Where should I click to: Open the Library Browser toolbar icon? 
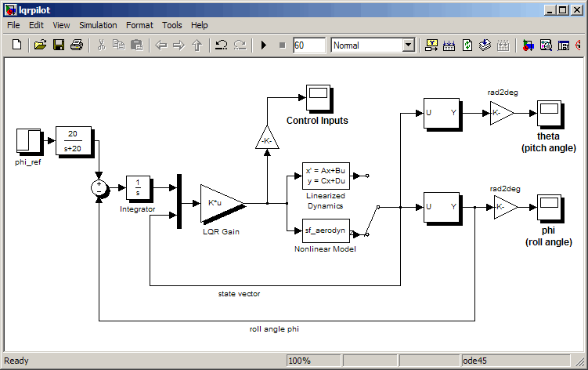(x=528, y=45)
